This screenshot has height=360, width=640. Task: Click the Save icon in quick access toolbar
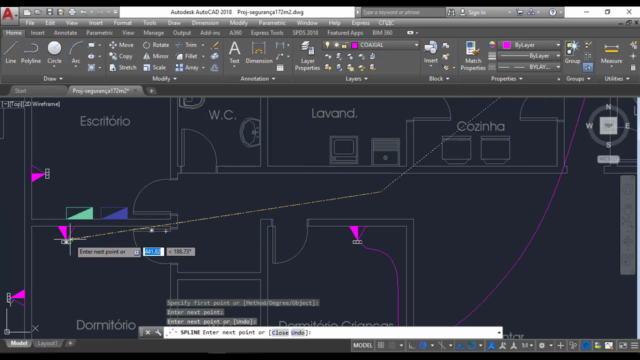[49, 12]
